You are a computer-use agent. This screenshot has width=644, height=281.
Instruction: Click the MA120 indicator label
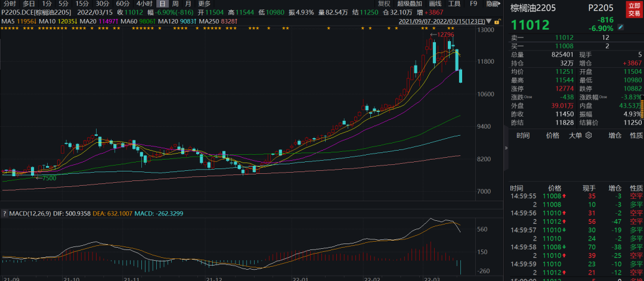click(x=168, y=21)
